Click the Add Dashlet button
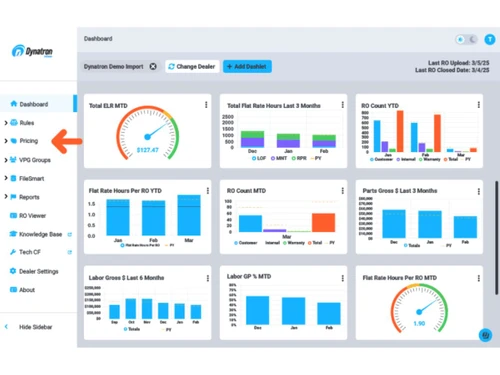The height and width of the screenshot is (375, 500). coord(247,66)
